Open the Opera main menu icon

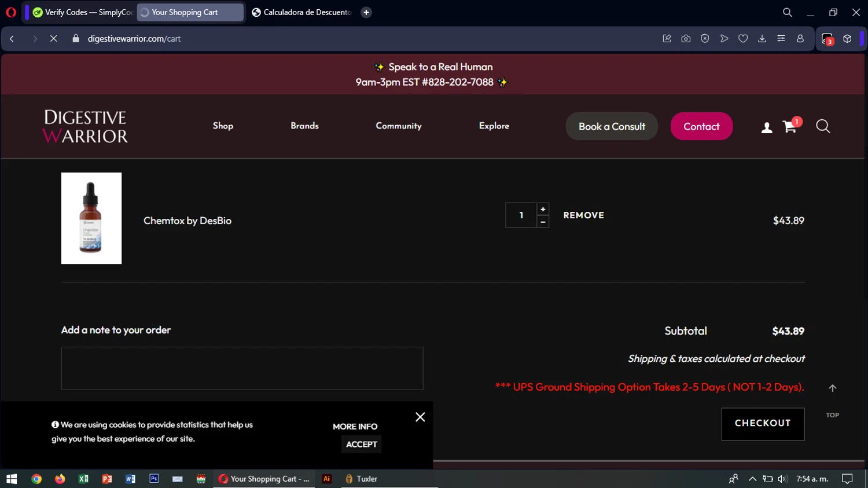point(11,12)
